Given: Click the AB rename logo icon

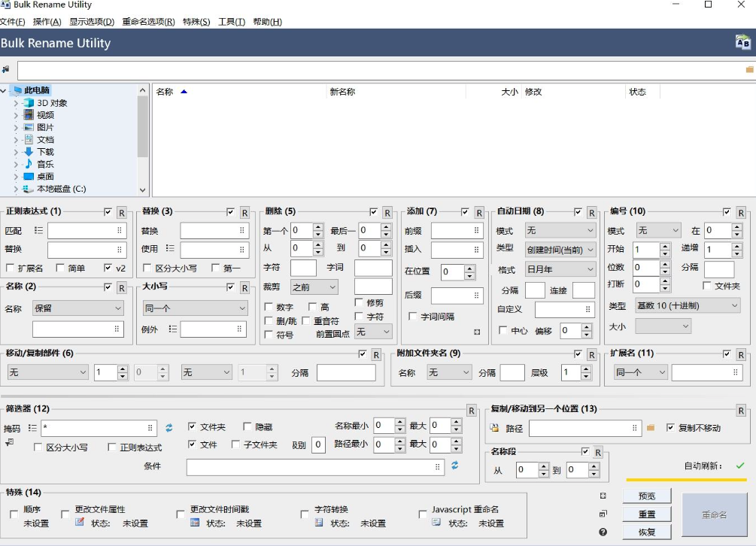Looking at the screenshot, I should click(x=745, y=44).
